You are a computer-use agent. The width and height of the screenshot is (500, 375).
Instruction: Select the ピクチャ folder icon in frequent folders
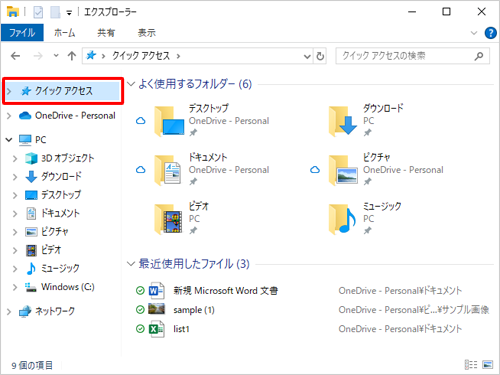pos(343,170)
